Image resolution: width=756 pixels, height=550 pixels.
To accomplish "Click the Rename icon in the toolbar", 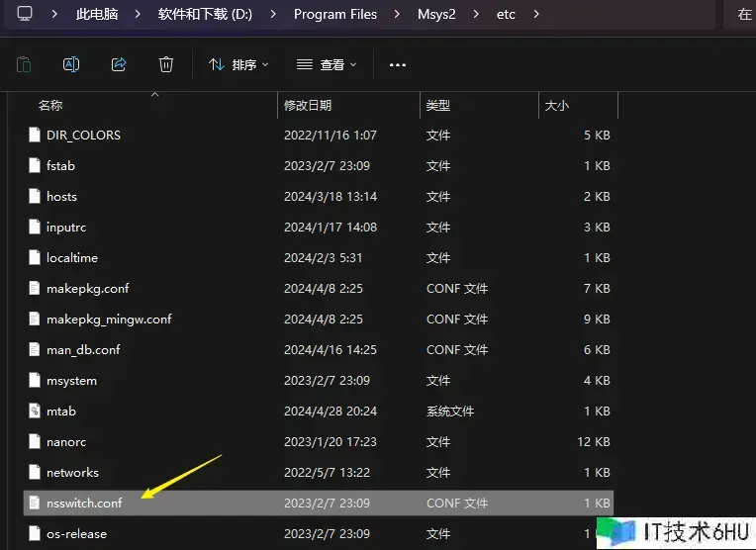I will point(71,64).
